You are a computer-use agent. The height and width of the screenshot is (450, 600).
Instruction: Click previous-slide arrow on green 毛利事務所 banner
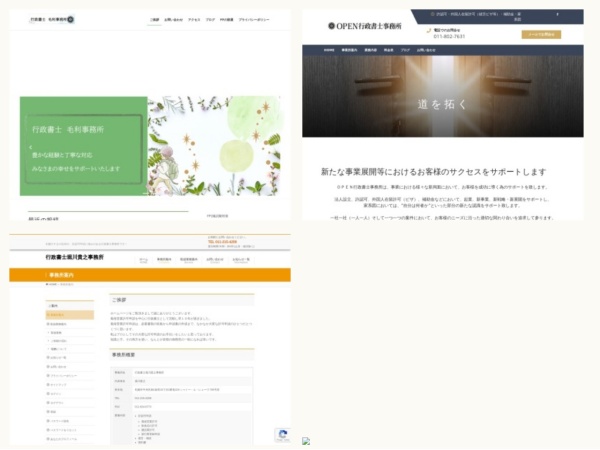click(31, 147)
